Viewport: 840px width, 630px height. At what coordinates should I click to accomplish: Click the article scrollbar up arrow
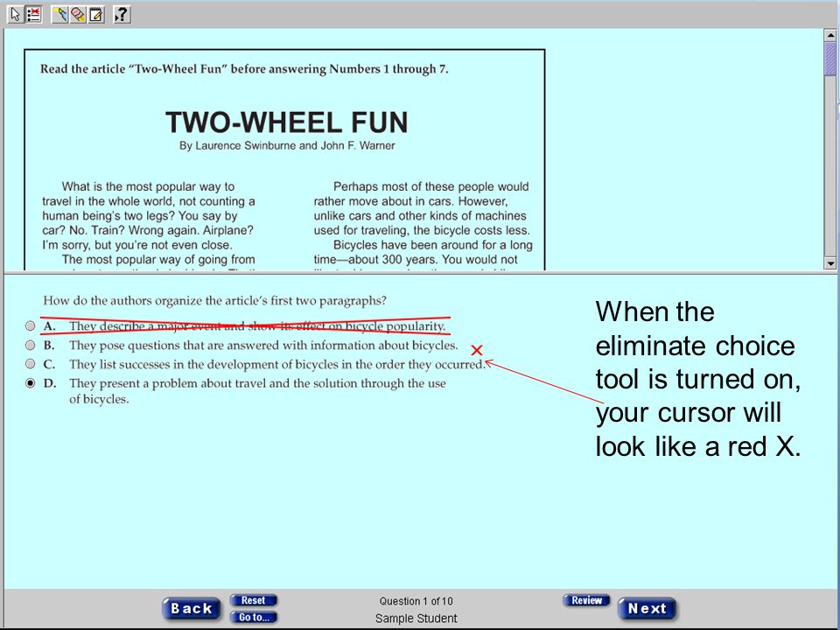pyautogui.click(x=829, y=36)
